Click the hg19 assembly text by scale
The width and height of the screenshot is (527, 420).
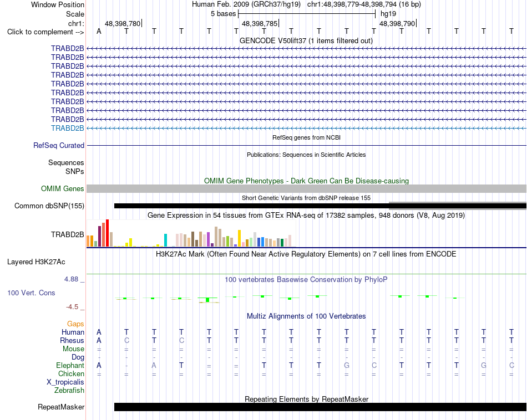388,14
